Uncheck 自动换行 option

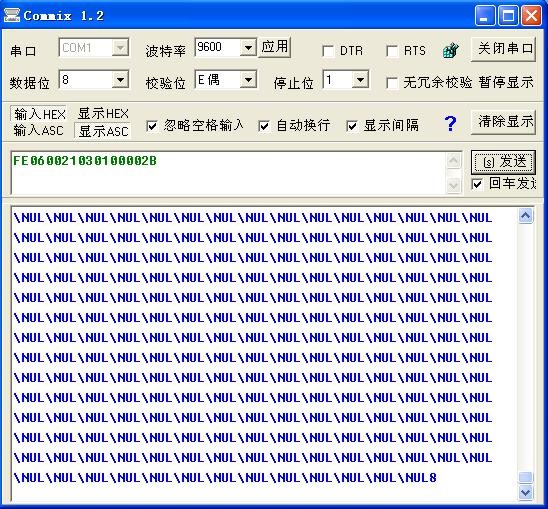tap(264, 126)
